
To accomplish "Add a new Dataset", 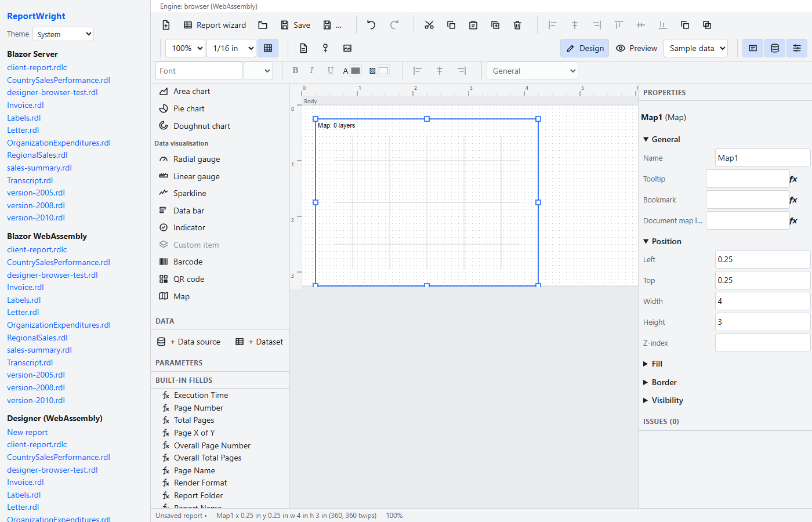I will coord(259,342).
